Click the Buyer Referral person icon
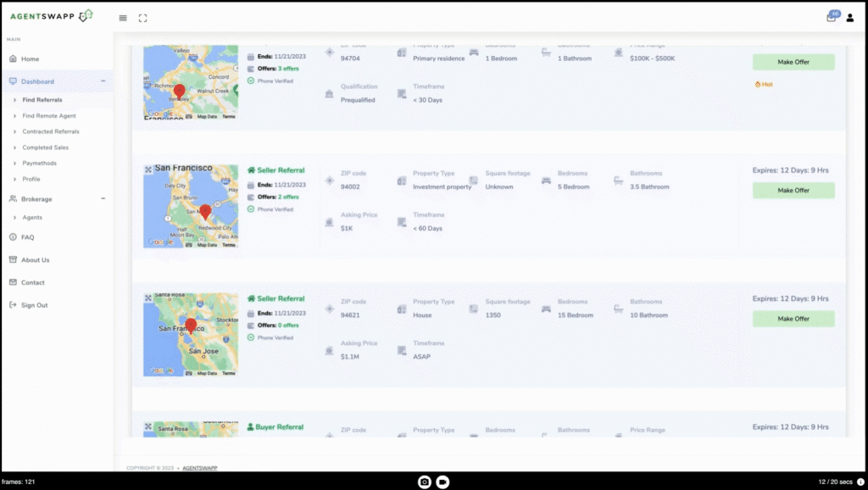The height and width of the screenshot is (490, 868). 250,427
